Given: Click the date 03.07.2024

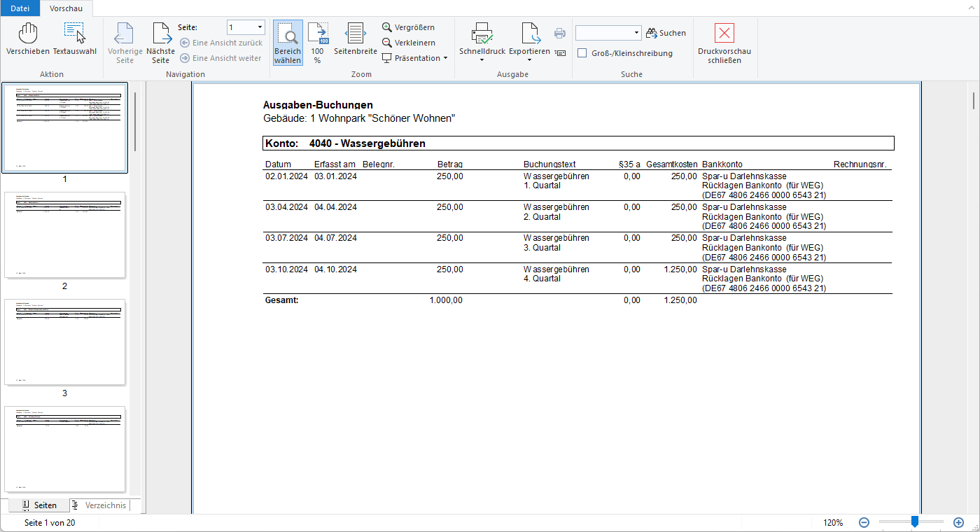Looking at the screenshot, I should 287,238.
